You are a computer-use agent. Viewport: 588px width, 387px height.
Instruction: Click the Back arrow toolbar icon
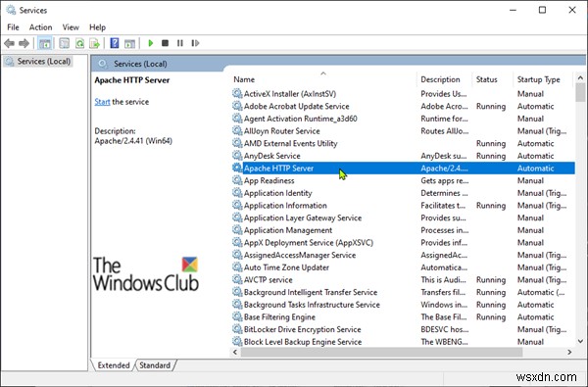10,43
